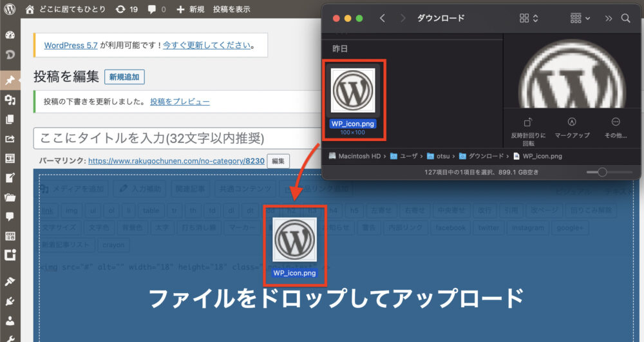Click the table-grid icon in sidebar
Viewport: 644px width, 342px height.
[10, 236]
